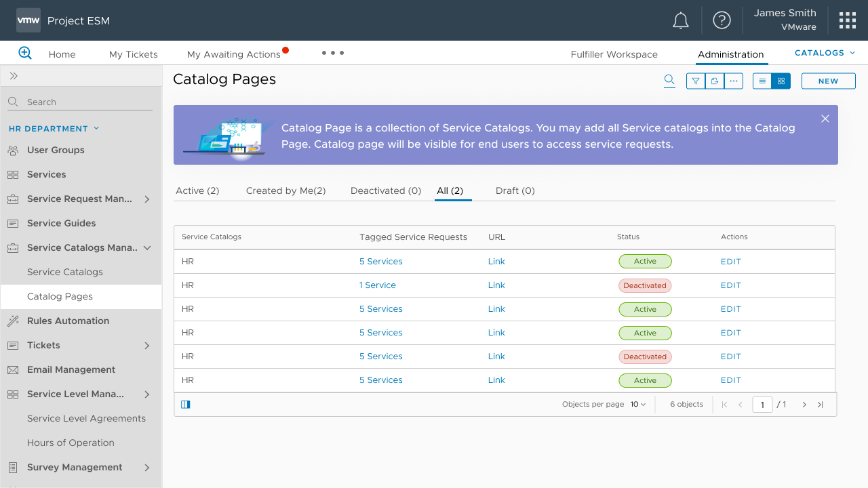Click the export icon in toolbar
Screen dimensions: 868x488
pos(714,81)
